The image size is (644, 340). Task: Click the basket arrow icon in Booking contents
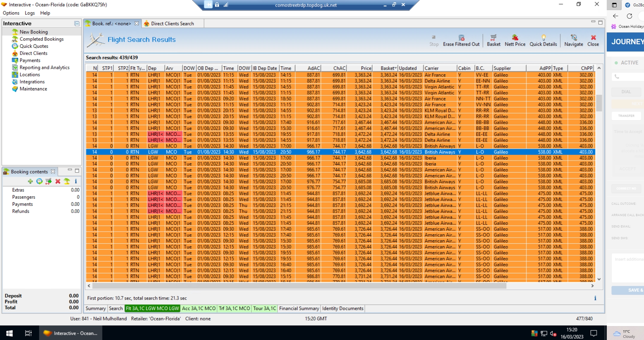[48, 181]
